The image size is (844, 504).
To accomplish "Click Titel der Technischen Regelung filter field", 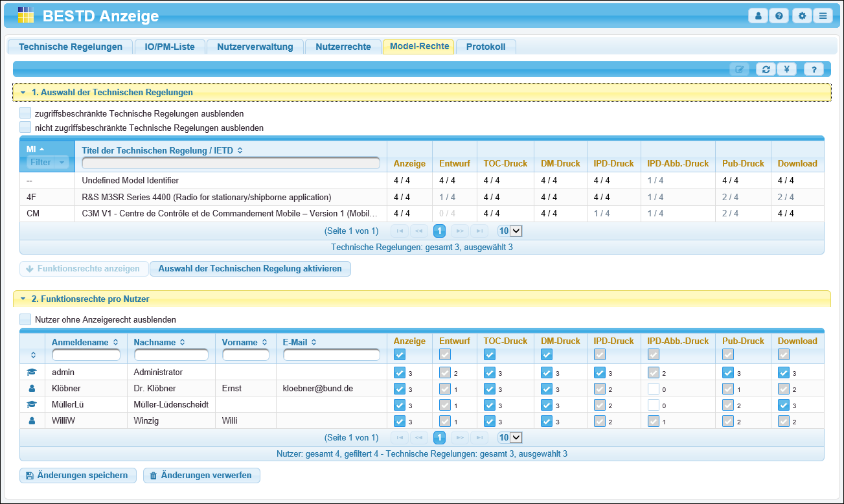I will pos(231,163).
